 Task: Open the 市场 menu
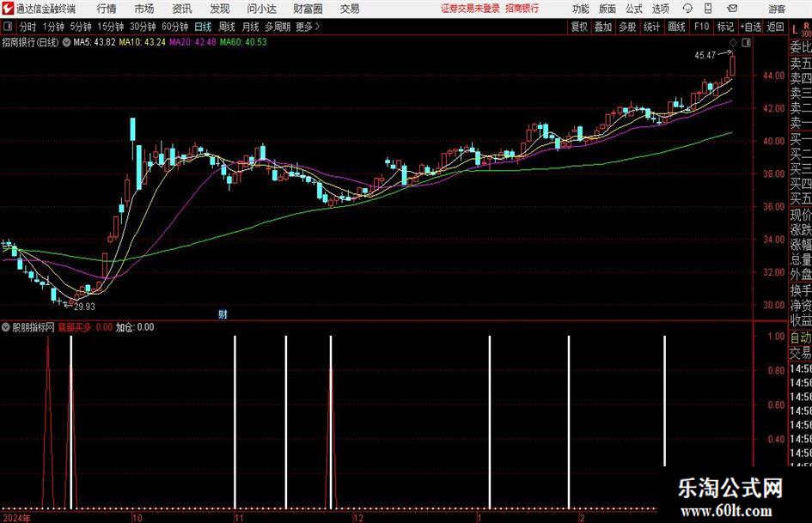point(144,9)
